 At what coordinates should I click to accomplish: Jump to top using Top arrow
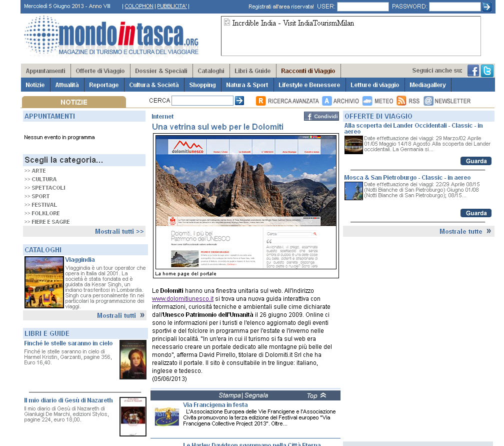click(x=316, y=395)
